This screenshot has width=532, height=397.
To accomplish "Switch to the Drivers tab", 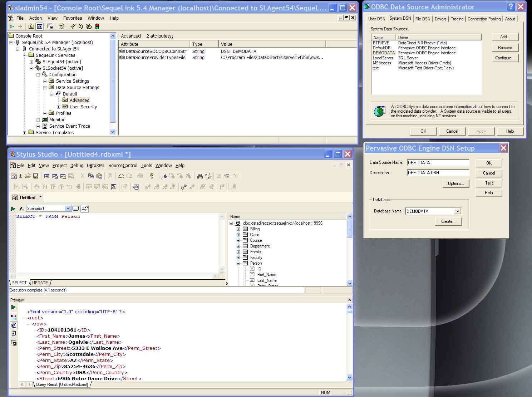I will pos(440,19).
